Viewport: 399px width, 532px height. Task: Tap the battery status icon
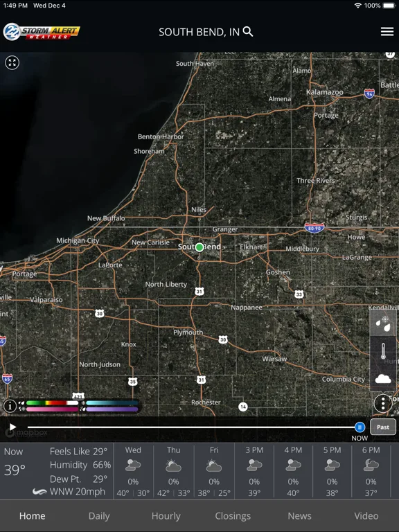coord(389,6)
